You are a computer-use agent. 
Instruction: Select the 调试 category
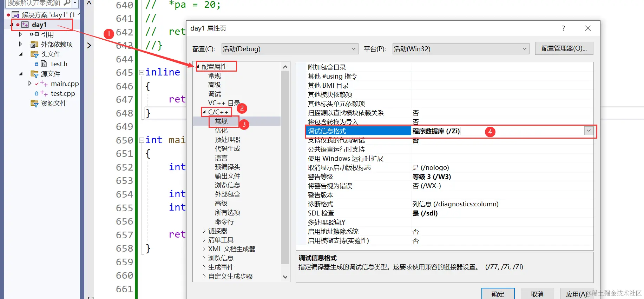(214, 94)
